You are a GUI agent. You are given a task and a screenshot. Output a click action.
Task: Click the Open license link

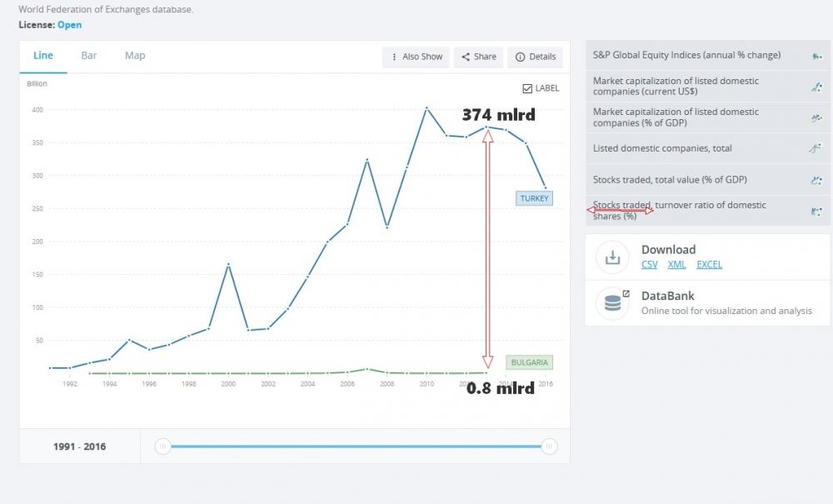[x=70, y=25]
